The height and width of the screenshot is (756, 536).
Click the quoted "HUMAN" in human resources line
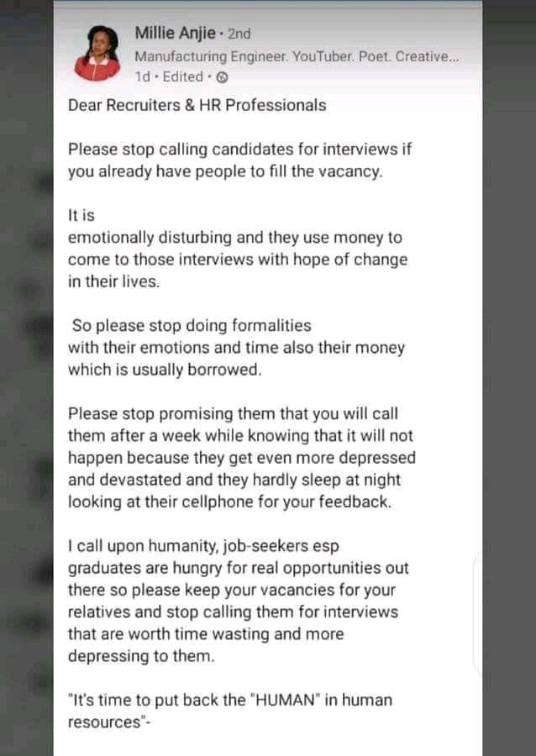230,700
